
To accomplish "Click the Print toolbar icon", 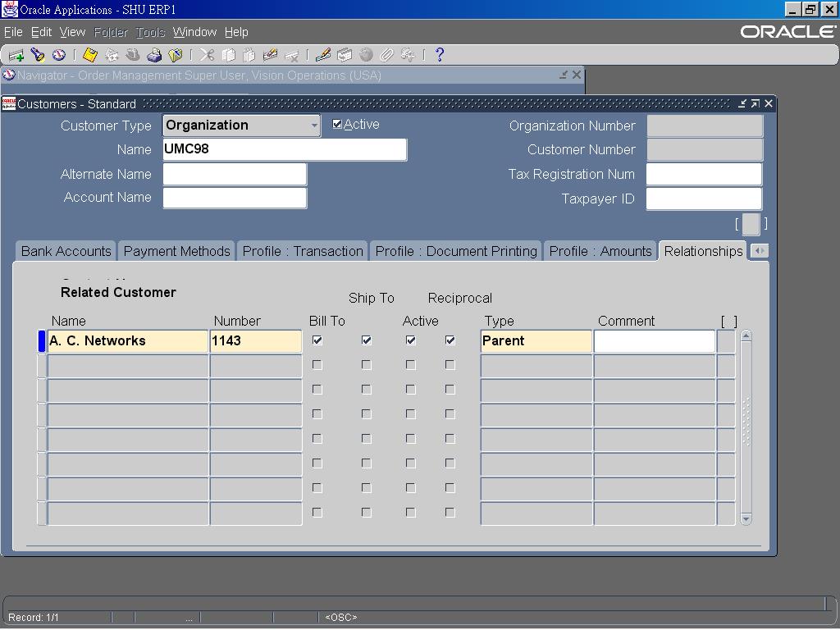I will 154,55.
